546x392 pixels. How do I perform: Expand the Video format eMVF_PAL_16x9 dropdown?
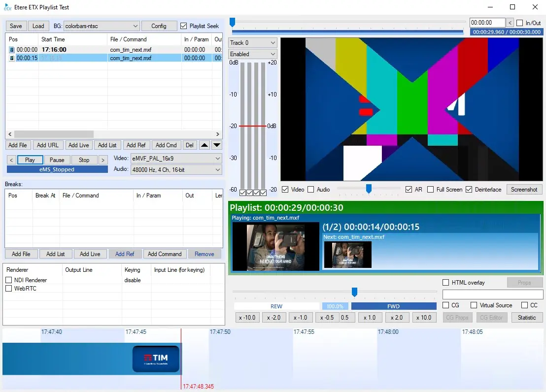tap(176, 159)
